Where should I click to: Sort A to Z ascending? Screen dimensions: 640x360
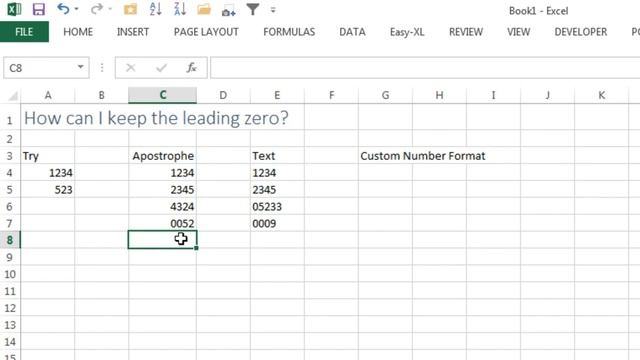tap(156, 9)
